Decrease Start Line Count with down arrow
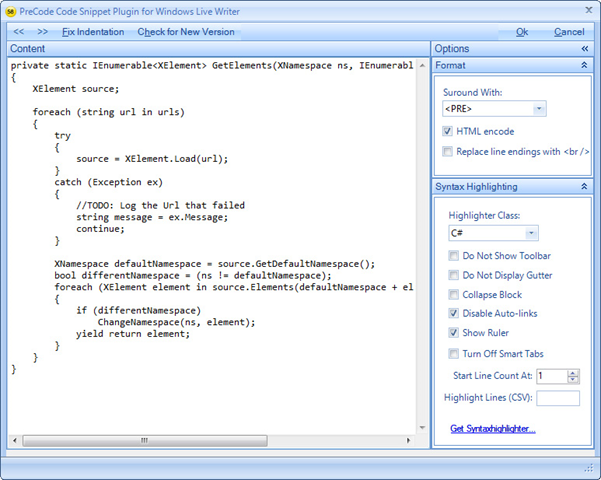The width and height of the screenshot is (601, 480). 573,380
